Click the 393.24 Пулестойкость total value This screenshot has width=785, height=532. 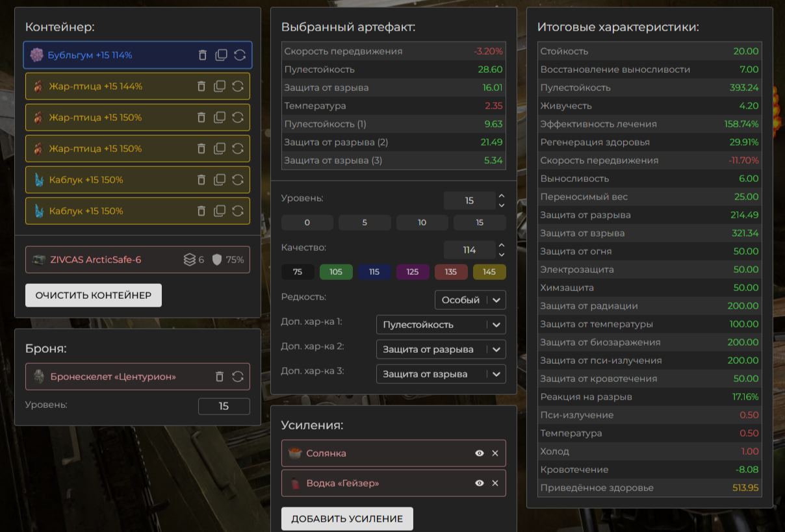click(744, 88)
